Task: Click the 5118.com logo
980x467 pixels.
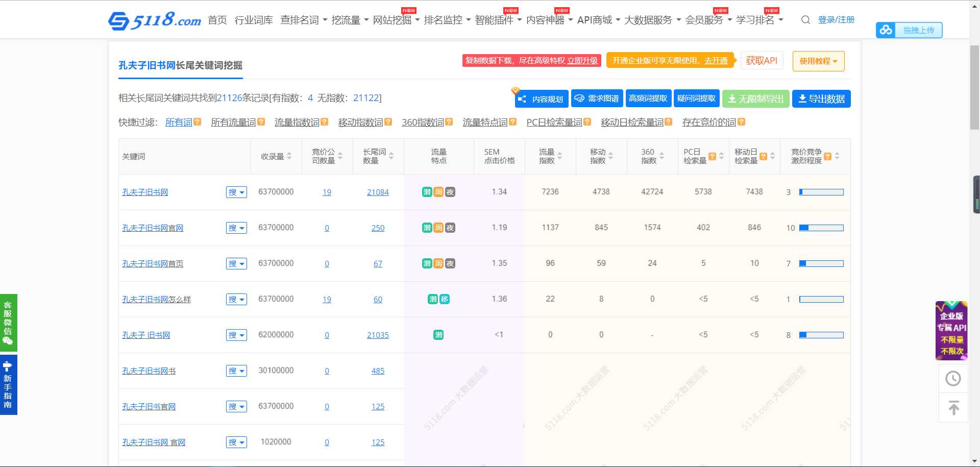Action: tap(154, 20)
